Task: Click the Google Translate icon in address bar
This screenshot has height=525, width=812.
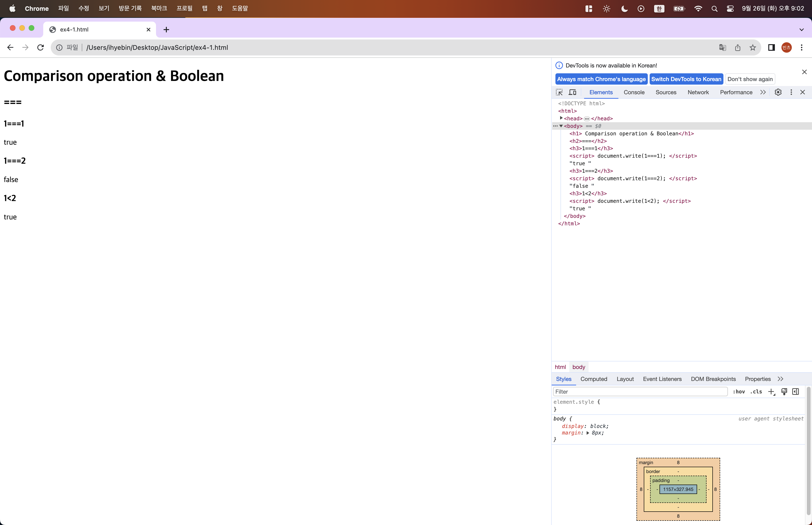Action: [722, 48]
